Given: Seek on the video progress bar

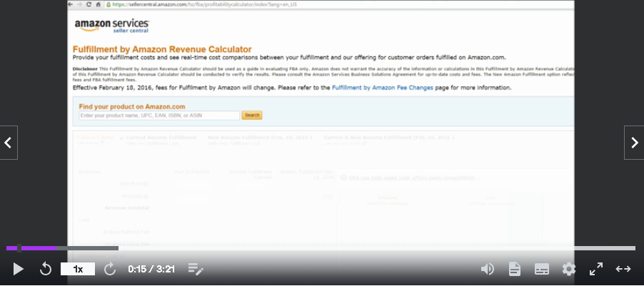Looking at the screenshot, I should (x=321, y=247).
